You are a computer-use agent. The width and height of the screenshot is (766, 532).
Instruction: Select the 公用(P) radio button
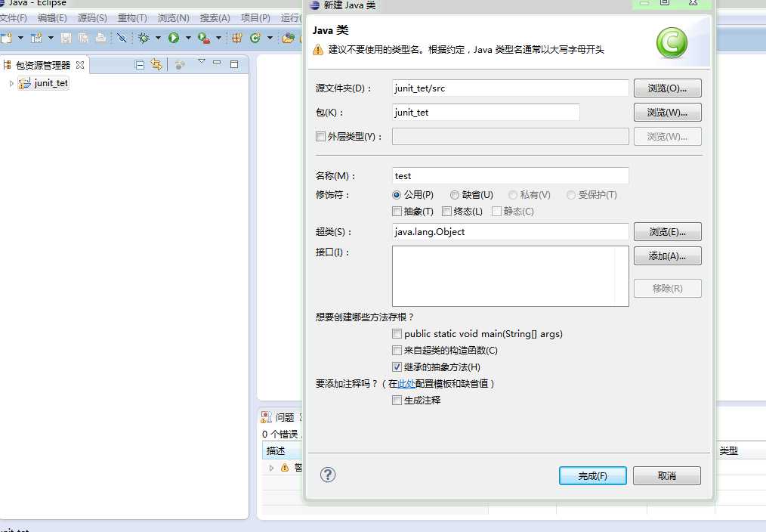pos(397,195)
